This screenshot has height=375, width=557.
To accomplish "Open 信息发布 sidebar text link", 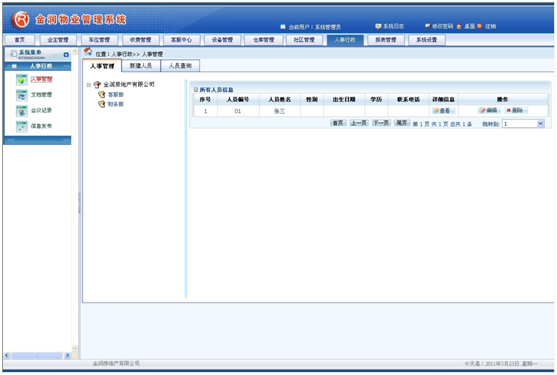I will click(x=42, y=126).
